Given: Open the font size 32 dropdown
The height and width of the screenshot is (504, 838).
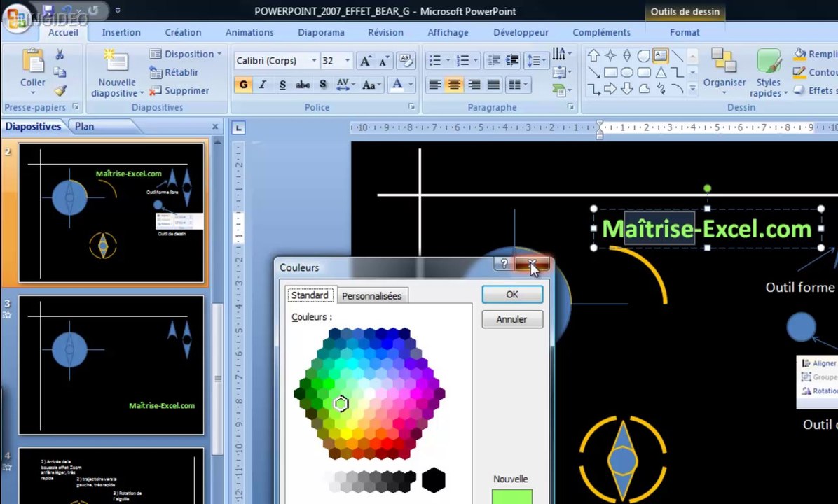Looking at the screenshot, I should (x=347, y=61).
